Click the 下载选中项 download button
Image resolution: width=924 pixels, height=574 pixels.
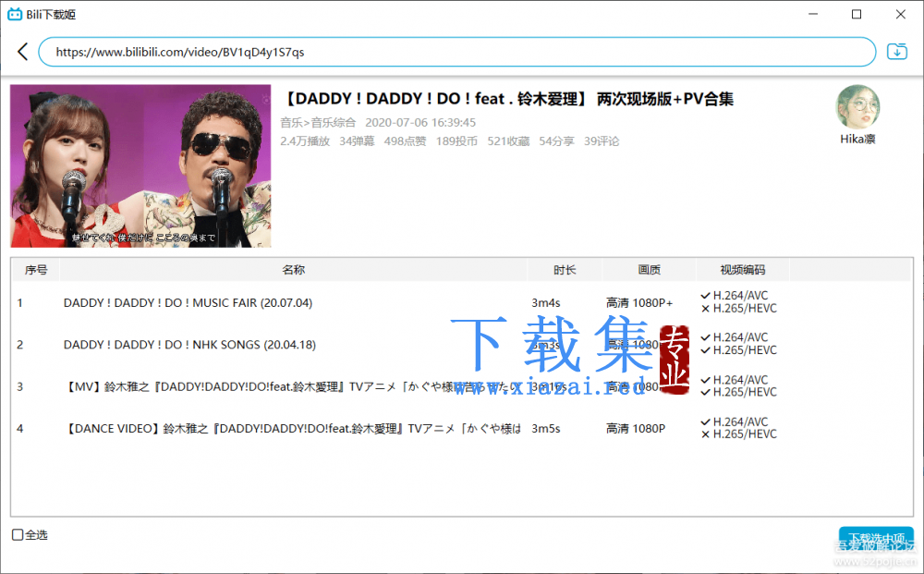point(876,539)
